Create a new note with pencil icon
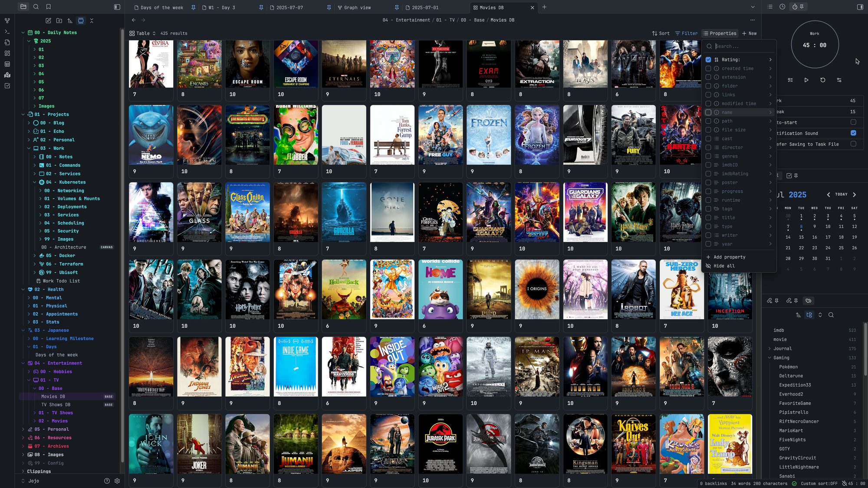Screen dimensions: 868x488 click(48, 20)
